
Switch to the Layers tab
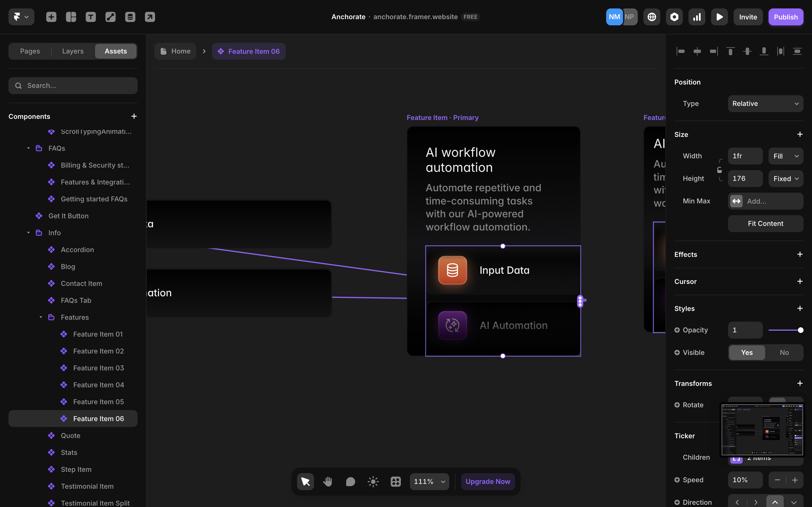(x=72, y=51)
